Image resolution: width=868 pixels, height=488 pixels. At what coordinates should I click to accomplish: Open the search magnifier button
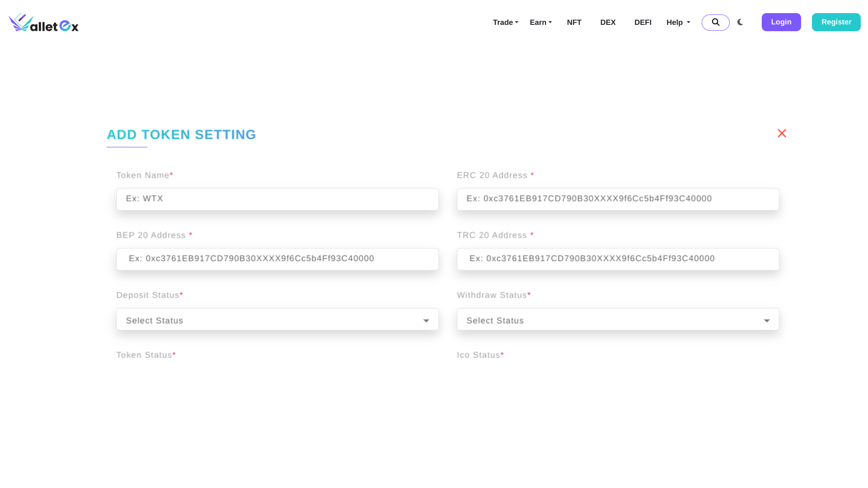[x=715, y=22]
